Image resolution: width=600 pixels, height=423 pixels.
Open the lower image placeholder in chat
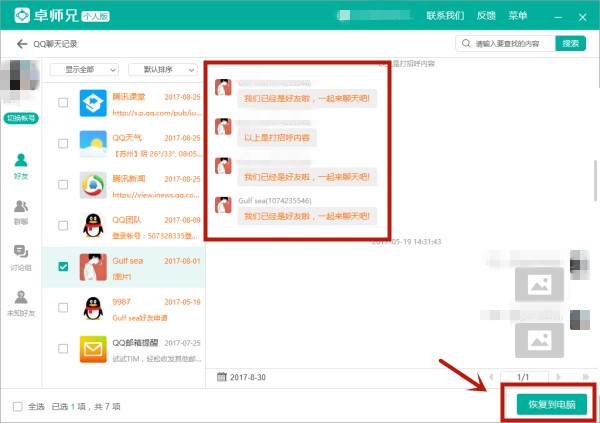[539, 340]
